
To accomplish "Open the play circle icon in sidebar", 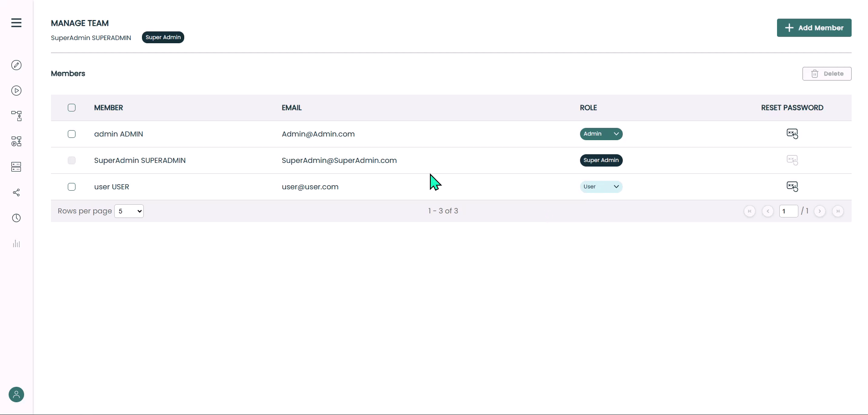I will (16, 91).
